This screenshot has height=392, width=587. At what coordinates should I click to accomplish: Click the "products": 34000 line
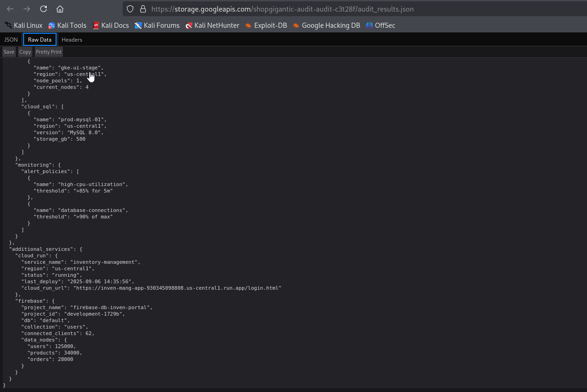55,353
